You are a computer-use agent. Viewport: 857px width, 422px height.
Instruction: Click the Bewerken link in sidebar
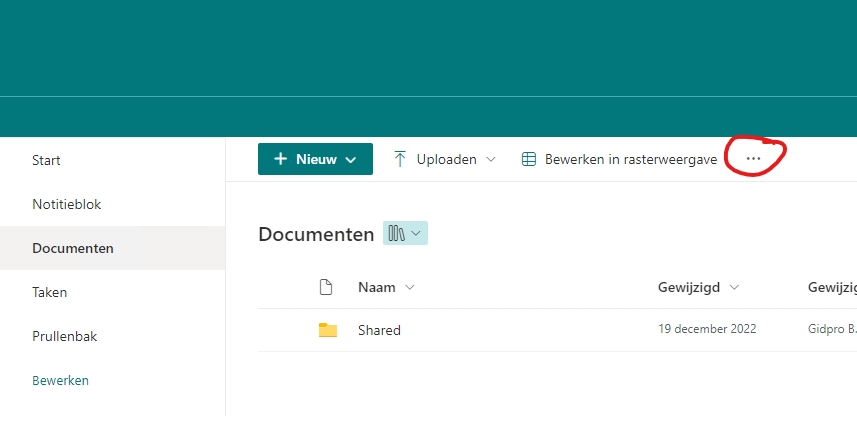pyautogui.click(x=60, y=380)
